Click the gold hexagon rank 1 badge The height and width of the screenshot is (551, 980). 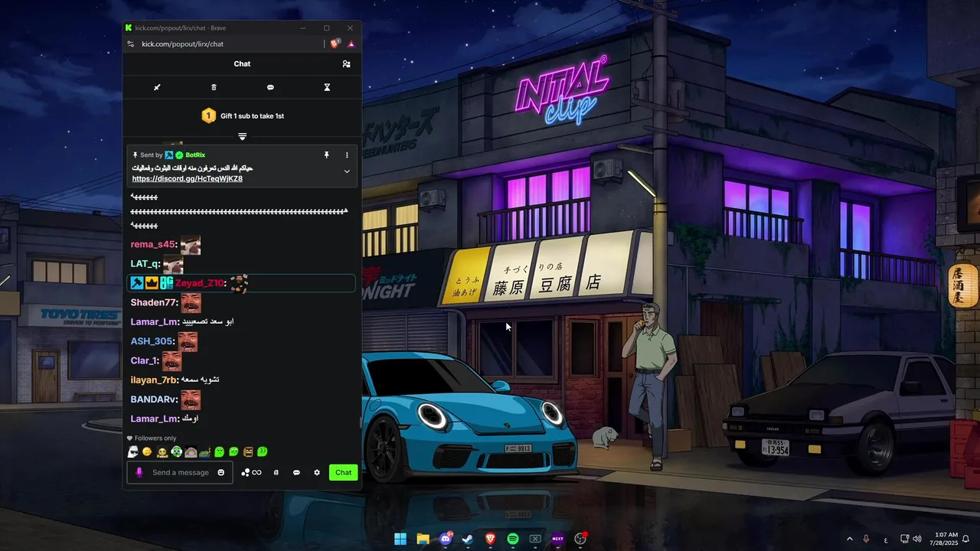[208, 116]
